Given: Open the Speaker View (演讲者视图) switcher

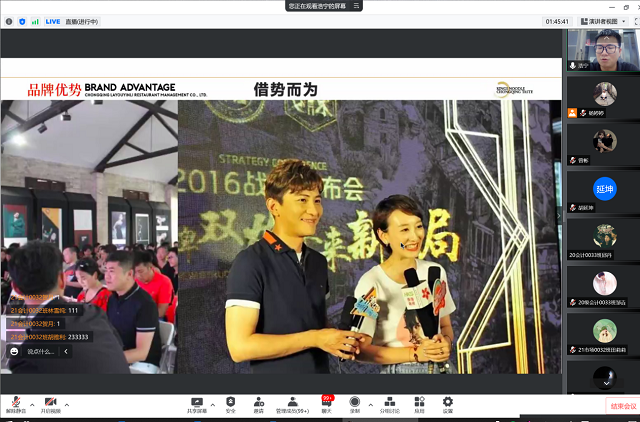Looking at the screenshot, I should pyautogui.click(x=606, y=20).
